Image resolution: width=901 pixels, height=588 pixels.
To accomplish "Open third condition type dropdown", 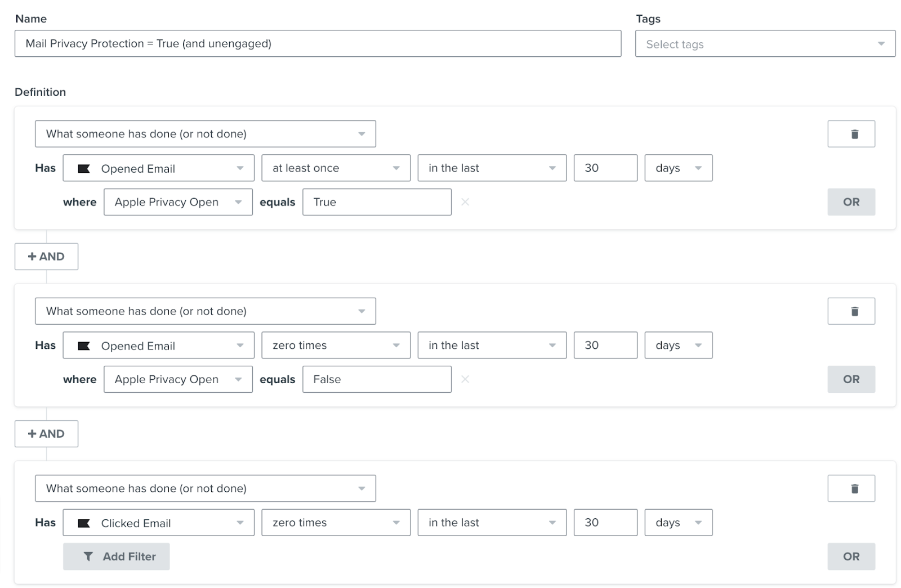I will 205,488.
